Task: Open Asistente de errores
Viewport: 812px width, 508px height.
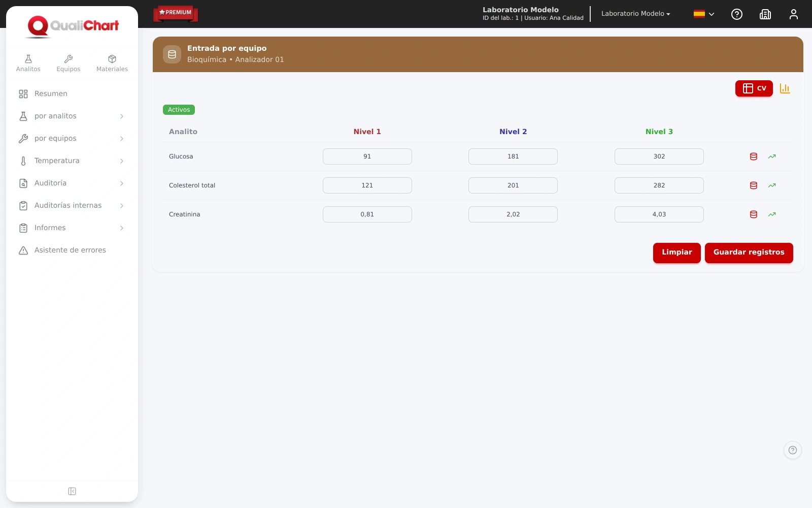Action: tap(72, 250)
